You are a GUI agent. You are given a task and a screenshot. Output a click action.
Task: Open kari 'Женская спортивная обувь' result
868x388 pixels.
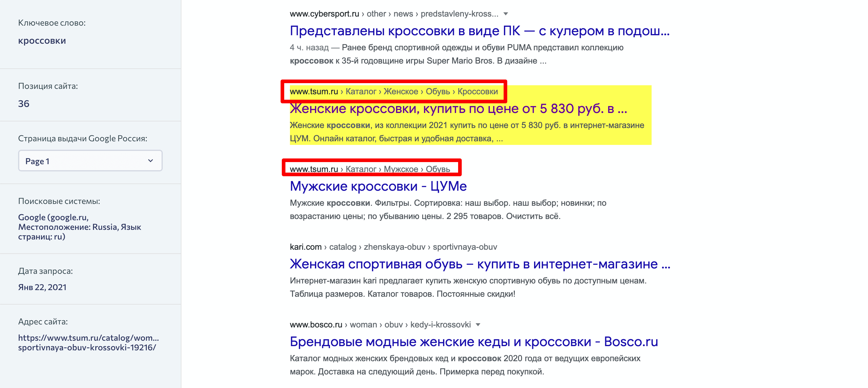480,264
